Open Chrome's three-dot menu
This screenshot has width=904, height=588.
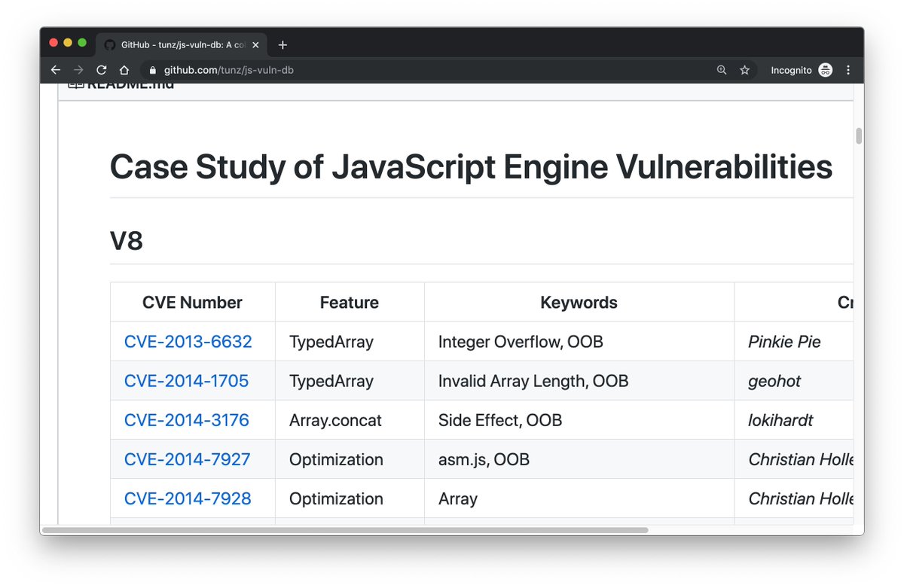[x=848, y=70]
